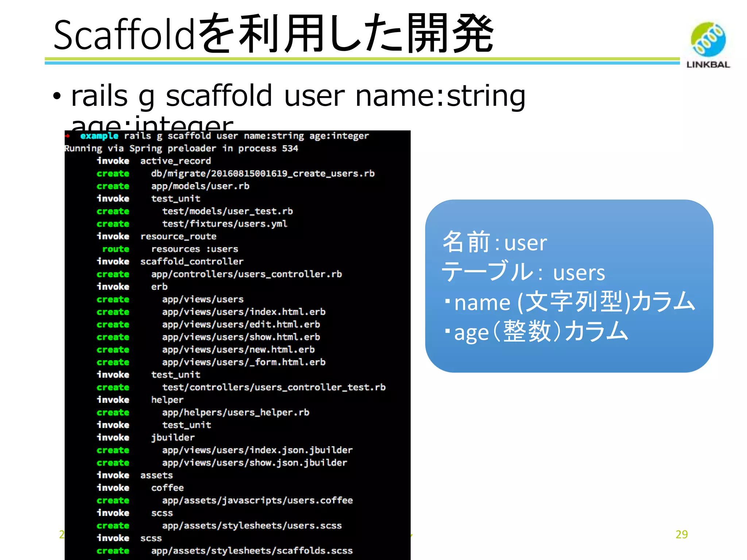Click green 'route' keyword in terminal
Viewport: 747px width, 560px height.
tap(116, 249)
